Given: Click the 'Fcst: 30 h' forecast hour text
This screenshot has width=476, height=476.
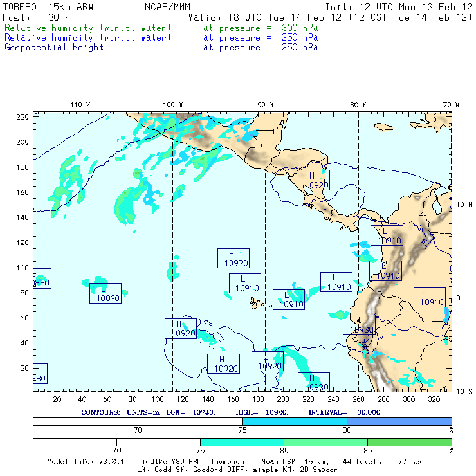Looking at the screenshot, I should point(37,17).
